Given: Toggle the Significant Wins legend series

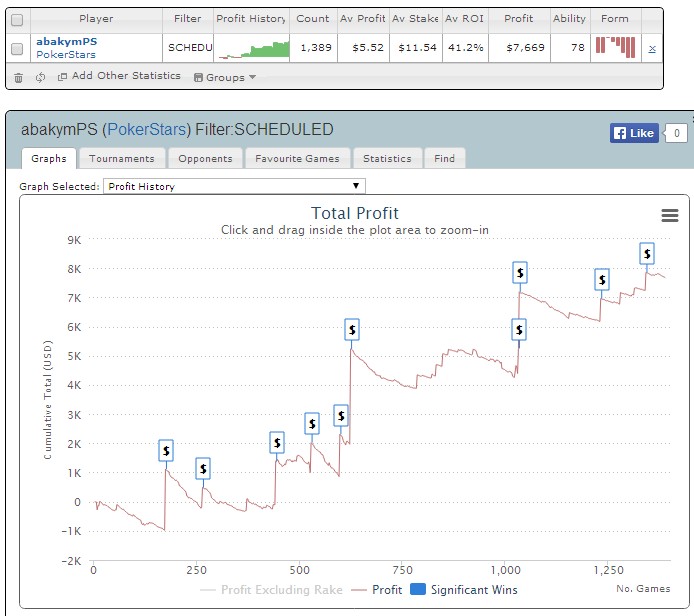Looking at the screenshot, I should [464, 590].
